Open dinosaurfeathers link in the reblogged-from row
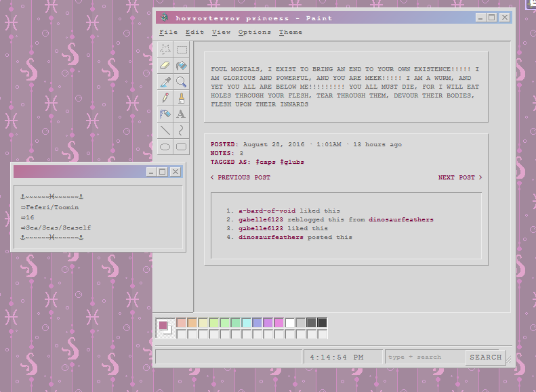 [401, 219]
